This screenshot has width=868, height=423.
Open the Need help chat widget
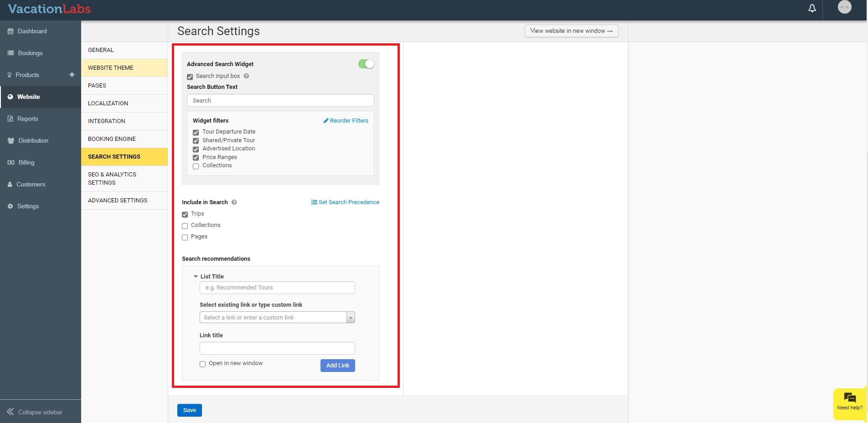click(x=850, y=401)
